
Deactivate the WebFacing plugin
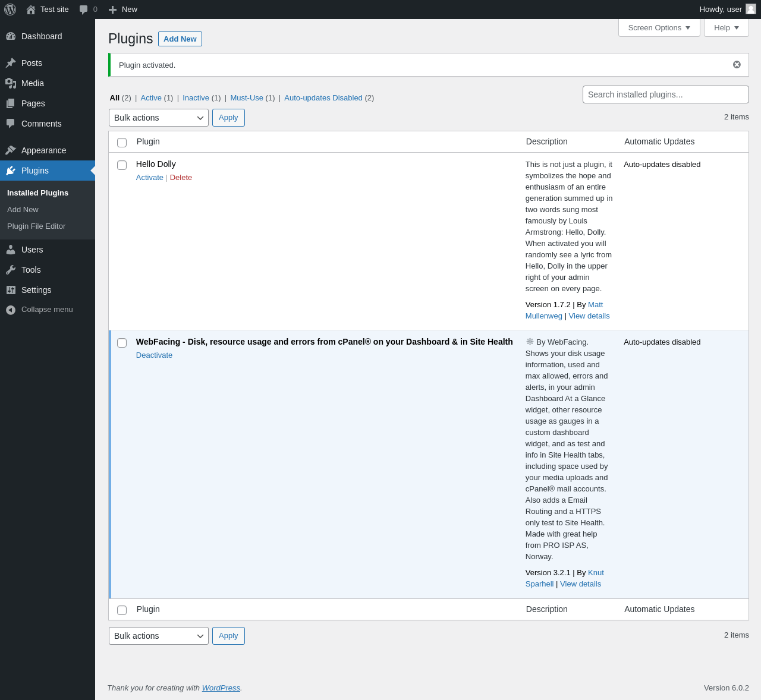tap(154, 355)
